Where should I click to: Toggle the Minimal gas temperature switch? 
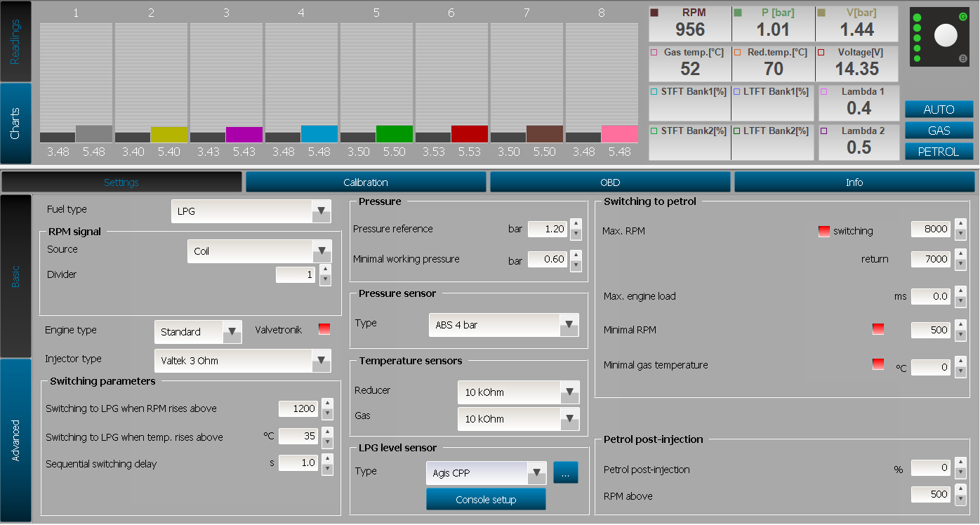click(x=878, y=364)
